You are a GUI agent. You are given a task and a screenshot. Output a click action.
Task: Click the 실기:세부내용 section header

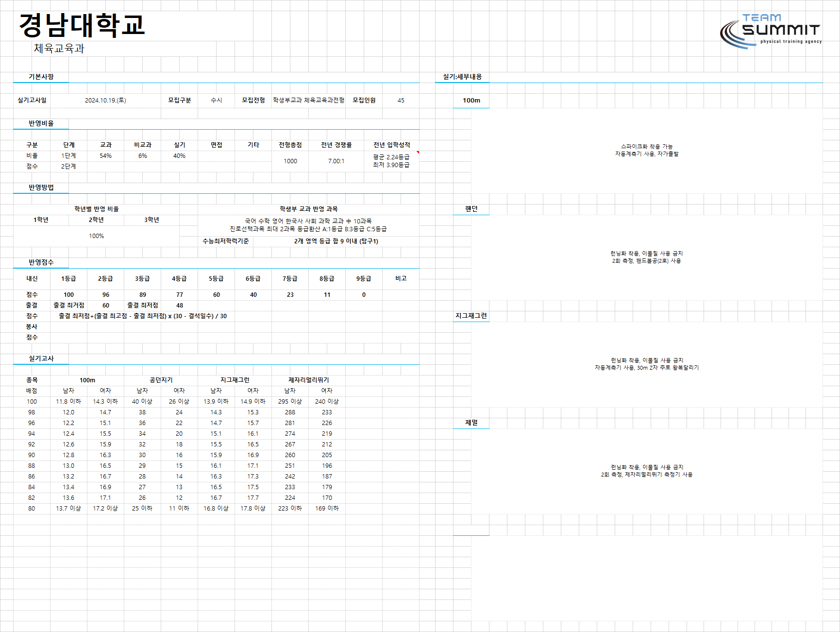tap(462, 77)
